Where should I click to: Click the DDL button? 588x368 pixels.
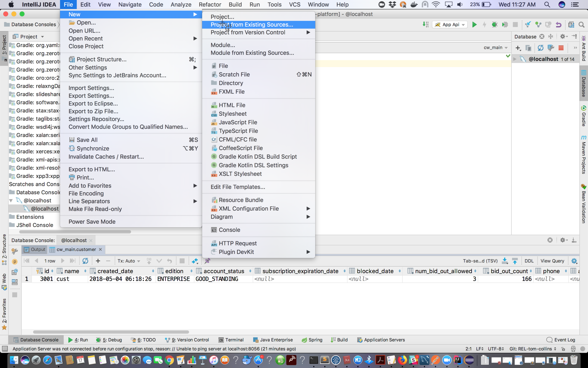[x=529, y=261]
